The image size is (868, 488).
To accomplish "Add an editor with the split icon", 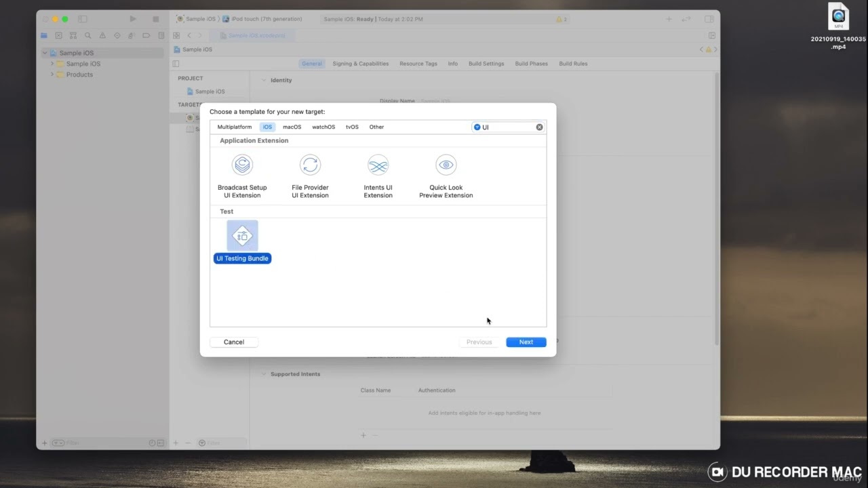I will [x=712, y=35].
